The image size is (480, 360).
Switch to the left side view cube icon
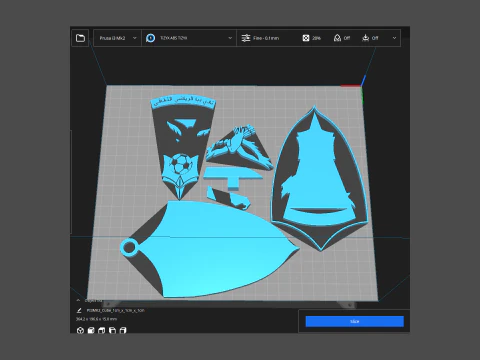click(x=112, y=330)
